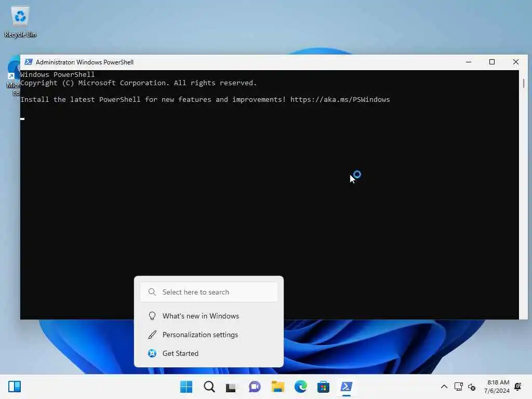Open the Widgets button on the taskbar
Viewport: 532px width, 399px height.
pyautogui.click(x=15, y=387)
